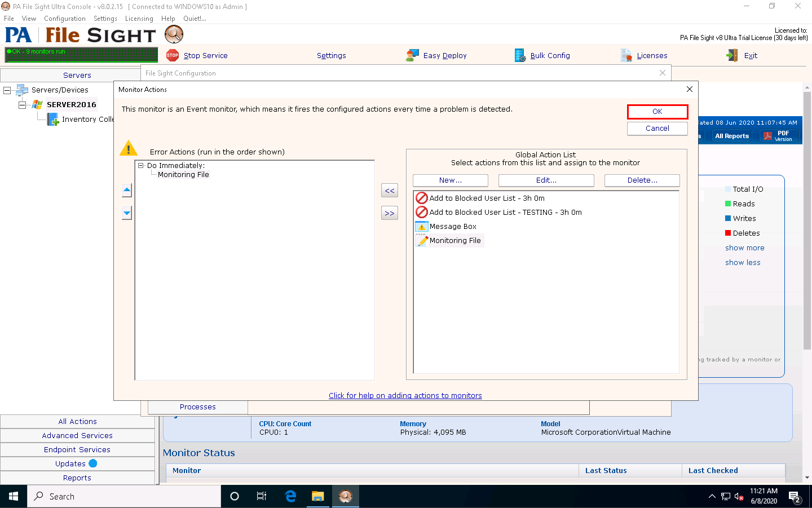Click the PA File Sight magnifier logo
The image size is (812, 508).
point(174,34)
